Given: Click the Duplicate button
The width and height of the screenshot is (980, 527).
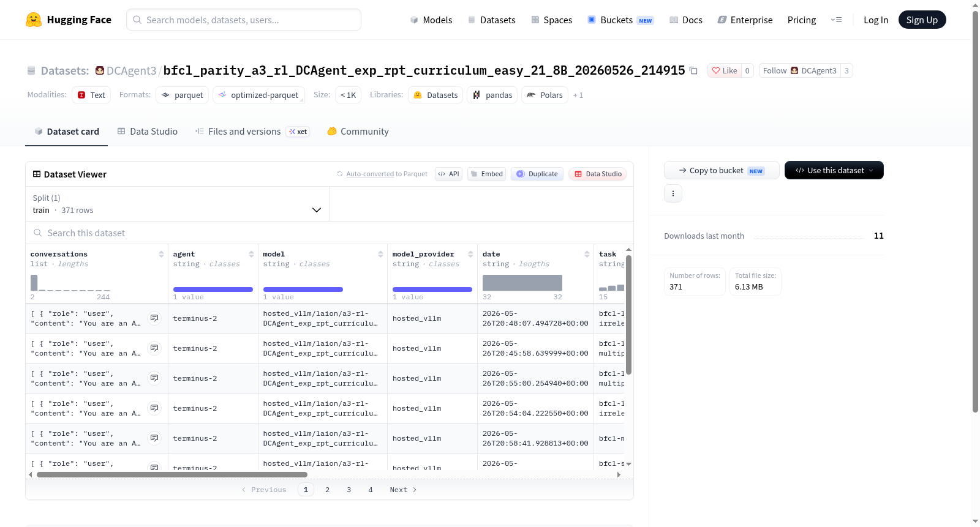Looking at the screenshot, I should tap(537, 174).
